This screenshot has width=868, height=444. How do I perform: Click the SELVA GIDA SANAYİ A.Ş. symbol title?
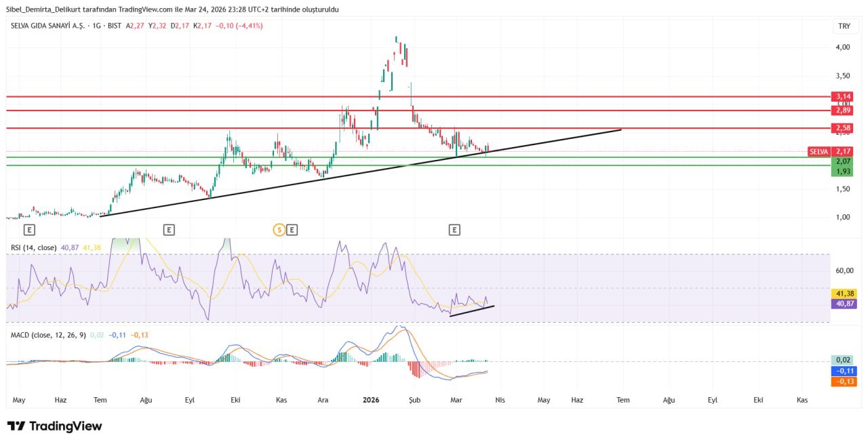click(x=46, y=26)
